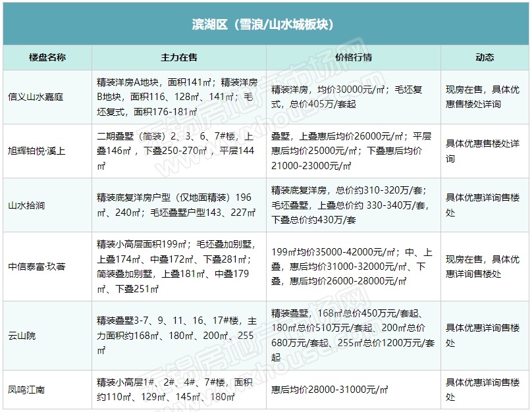
Task: Click the 云山院 project name
Action: click(22, 336)
